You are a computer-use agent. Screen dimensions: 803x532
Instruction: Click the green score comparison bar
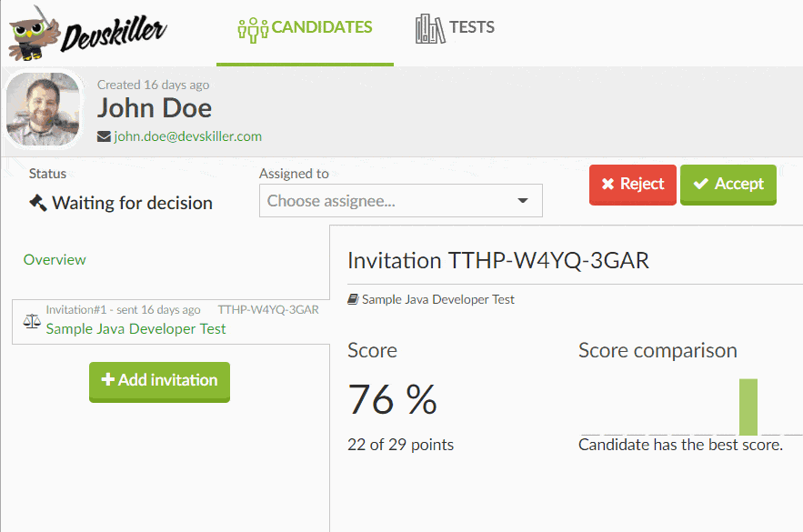coord(748,407)
